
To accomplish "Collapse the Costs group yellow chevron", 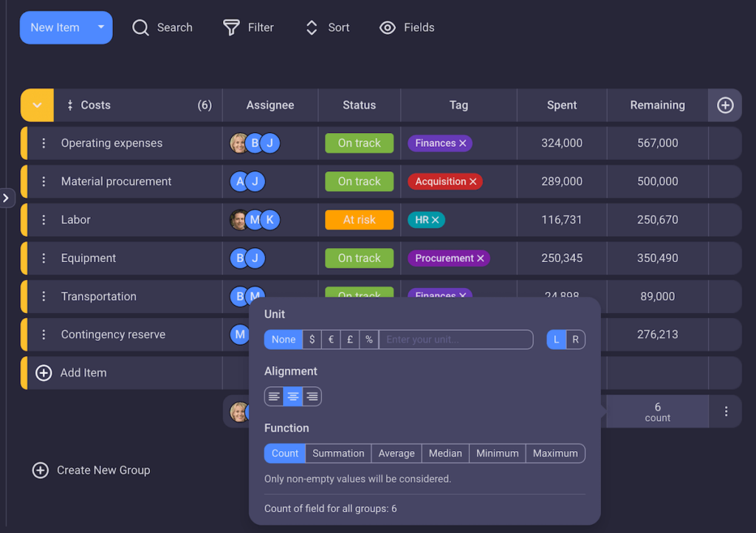I will [37, 106].
